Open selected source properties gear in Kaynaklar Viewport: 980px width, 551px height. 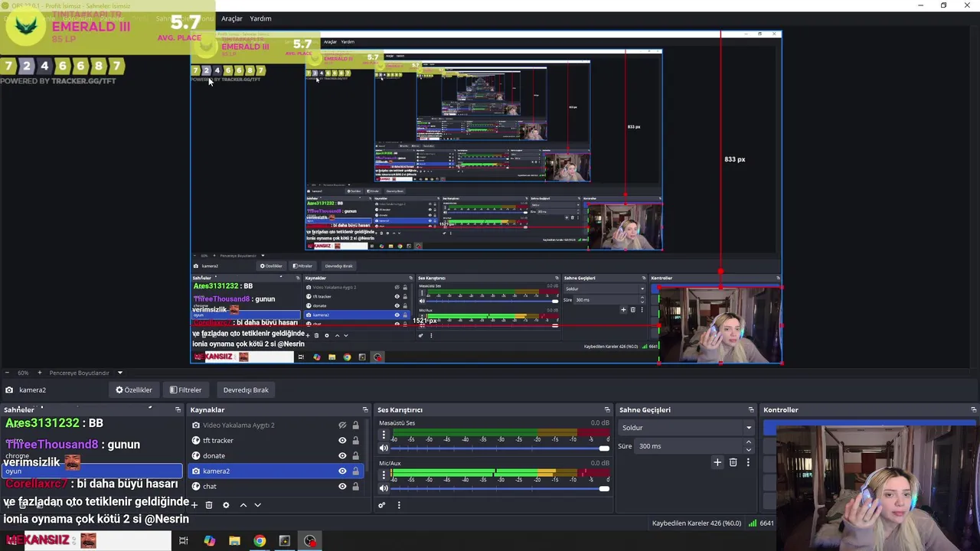click(226, 505)
